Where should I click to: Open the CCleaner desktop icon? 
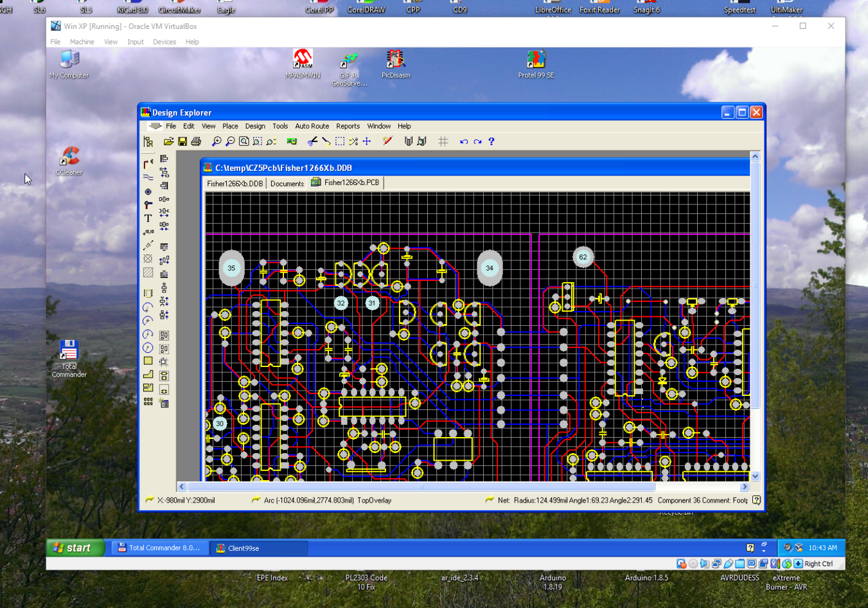coord(69,161)
